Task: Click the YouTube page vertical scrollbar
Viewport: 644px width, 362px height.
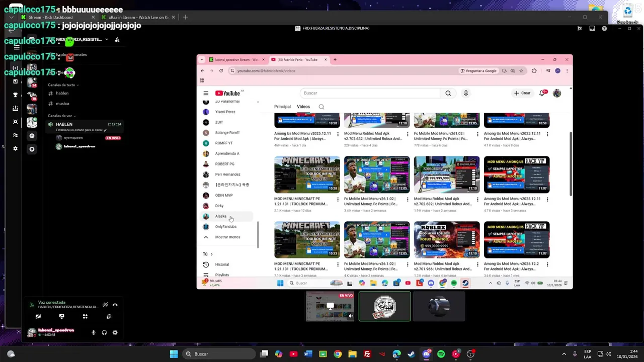Action: click(x=571, y=163)
